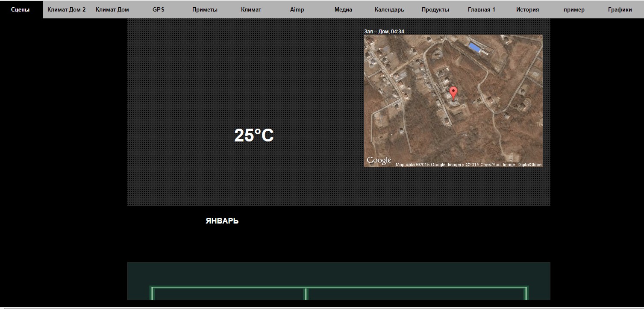Go to the Климат tab

point(251,9)
